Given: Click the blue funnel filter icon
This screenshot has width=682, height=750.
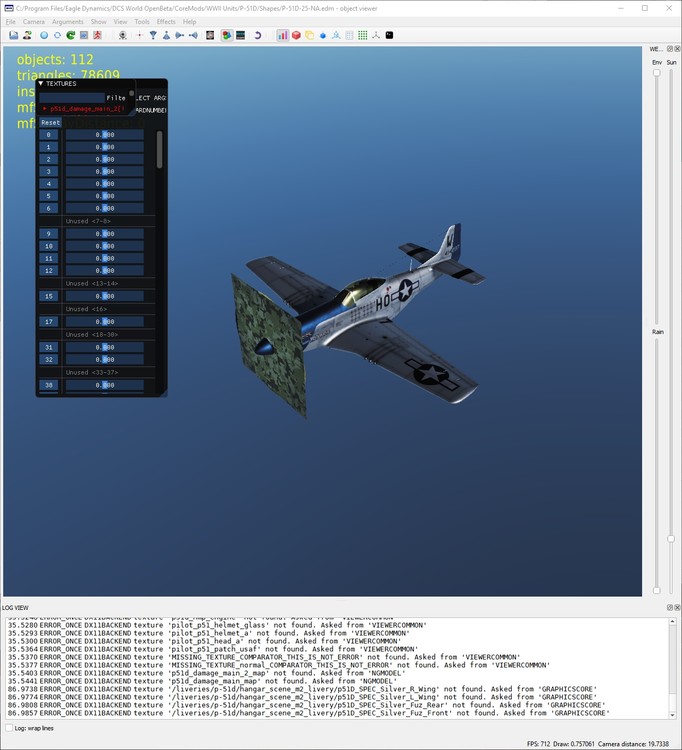Looking at the screenshot, I should tap(153, 35).
